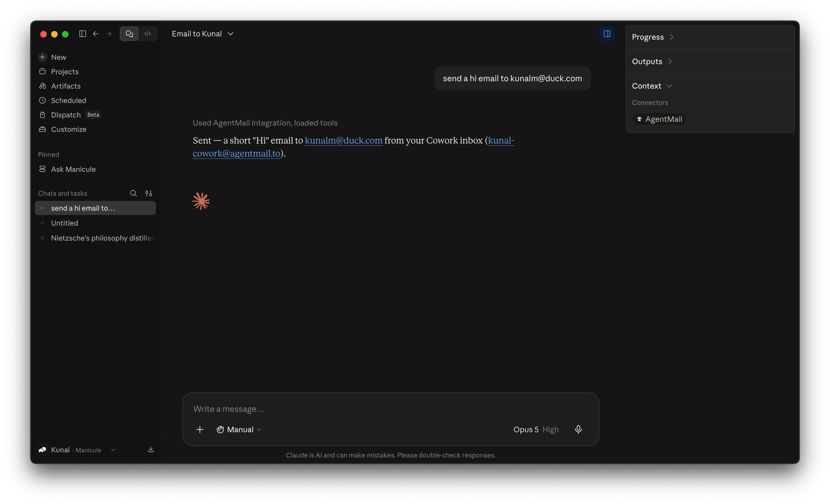
Task: Select the Untitled chat
Action: [x=95, y=223]
